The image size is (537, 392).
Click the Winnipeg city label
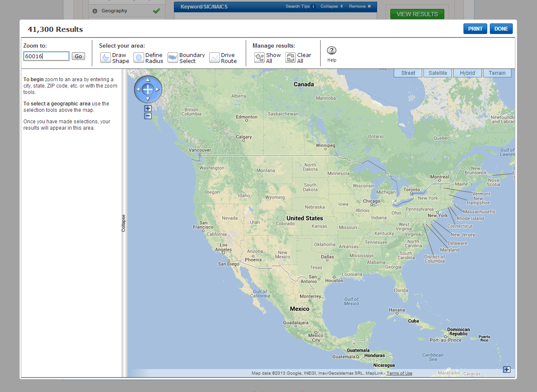coord(326,145)
